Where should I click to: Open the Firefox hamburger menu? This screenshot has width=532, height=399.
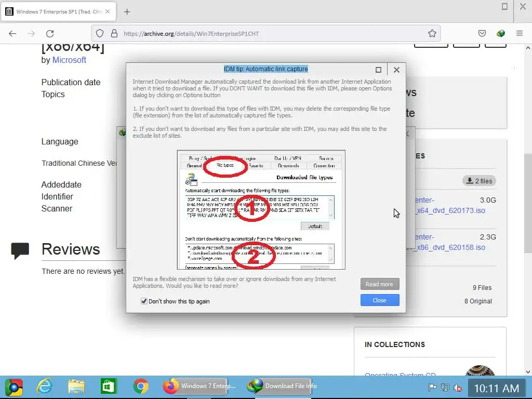coord(519,33)
